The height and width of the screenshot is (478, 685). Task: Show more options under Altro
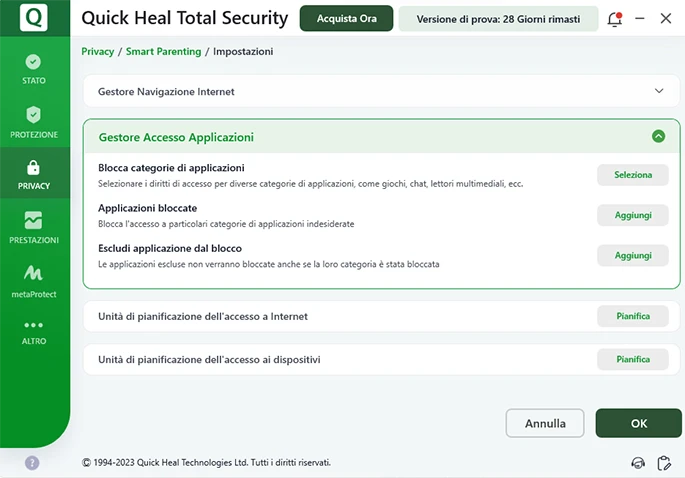tap(34, 332)
